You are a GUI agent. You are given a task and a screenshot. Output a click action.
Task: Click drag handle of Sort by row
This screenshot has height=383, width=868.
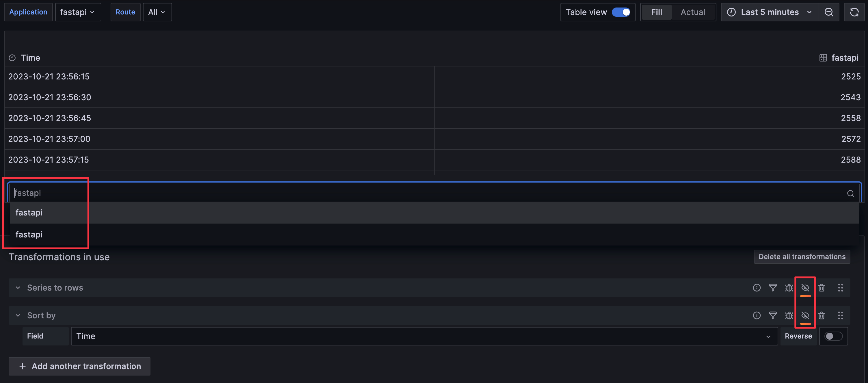(840, 315)
